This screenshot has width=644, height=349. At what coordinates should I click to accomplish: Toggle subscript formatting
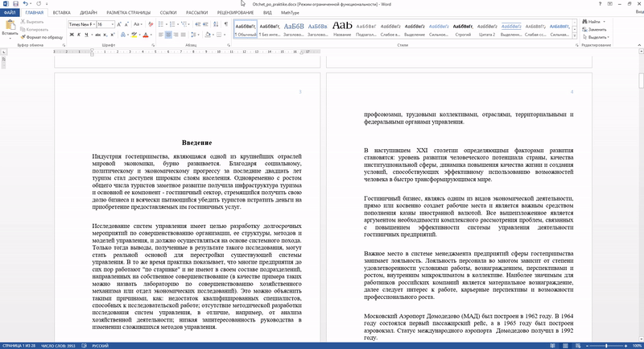tap(105, 35)
